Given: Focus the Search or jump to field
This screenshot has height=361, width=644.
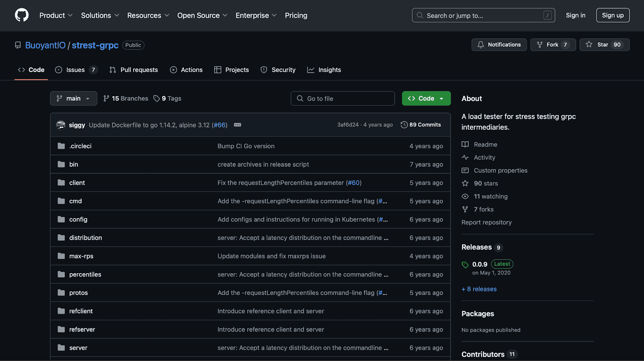Looking at the screenshot, I should pyautogui.click(x=483, y=15).
